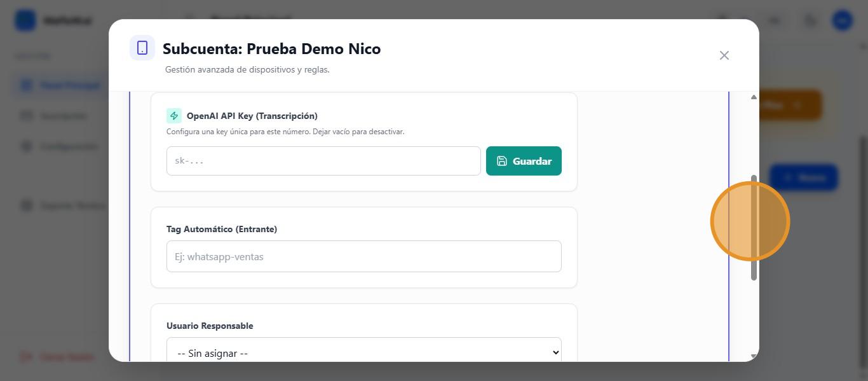
Task: Open the user avatar in the top-right corner
Action: coord(843,20)
